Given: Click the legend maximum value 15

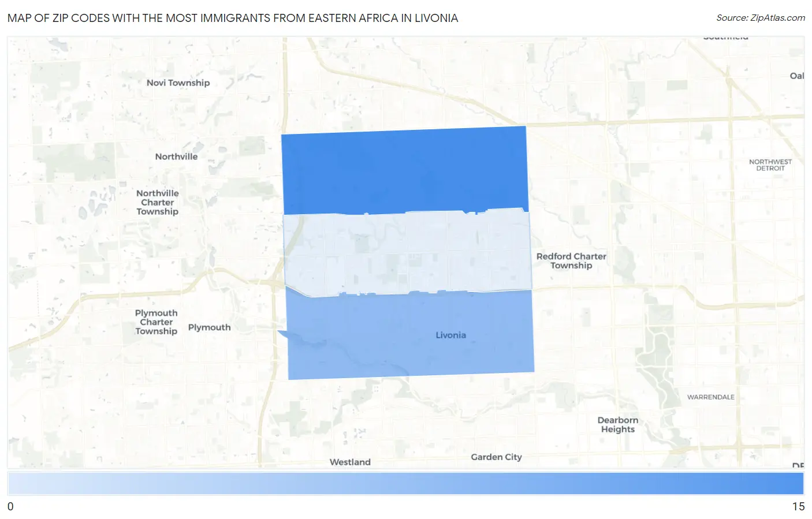Looking at the screenshot, I should click(x=798, y=506).
